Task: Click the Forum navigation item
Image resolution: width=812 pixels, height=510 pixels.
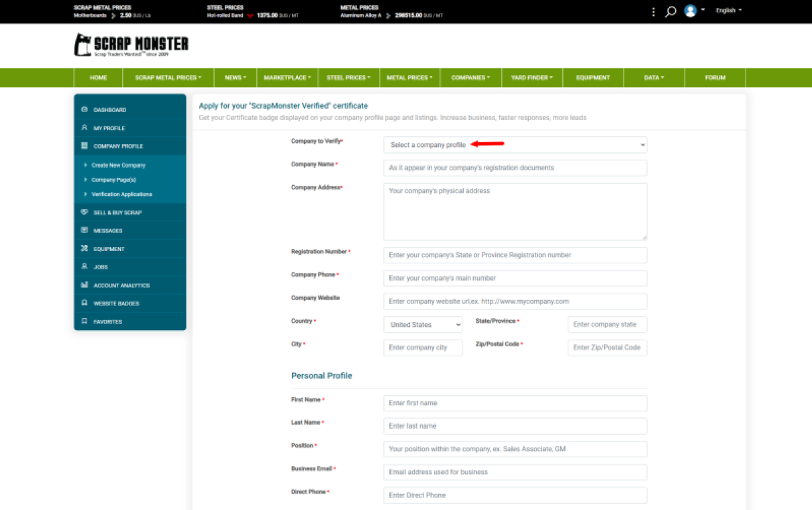Action: click(715, 78)
